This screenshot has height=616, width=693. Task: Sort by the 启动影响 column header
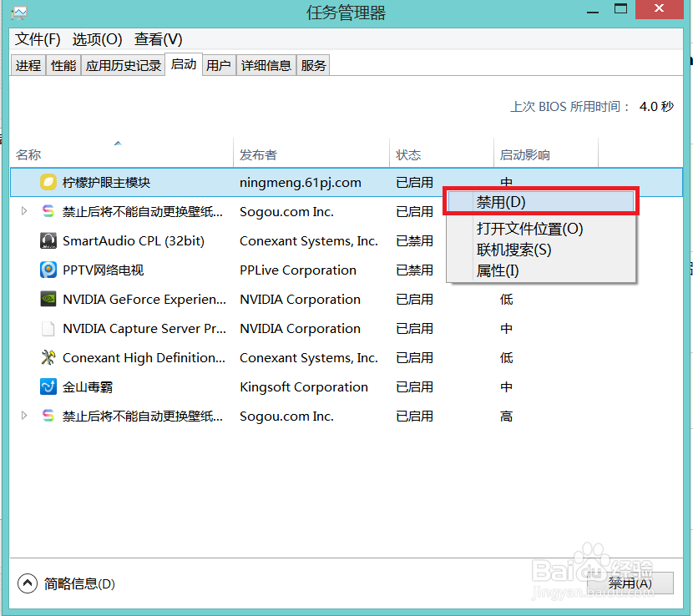546,154
